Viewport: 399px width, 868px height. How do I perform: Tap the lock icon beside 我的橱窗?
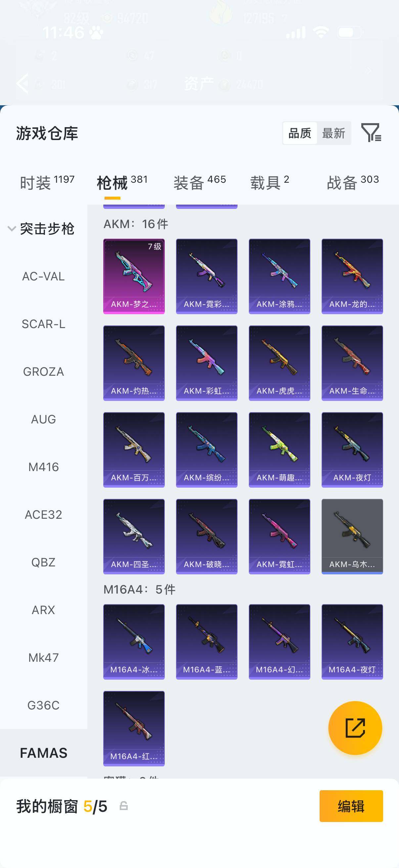pyautogui.click(x=124, y=806)
